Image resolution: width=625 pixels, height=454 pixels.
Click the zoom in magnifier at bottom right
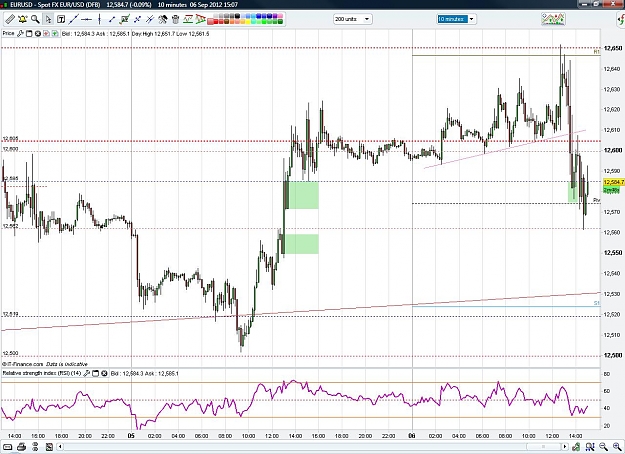[x=617, y=446]
